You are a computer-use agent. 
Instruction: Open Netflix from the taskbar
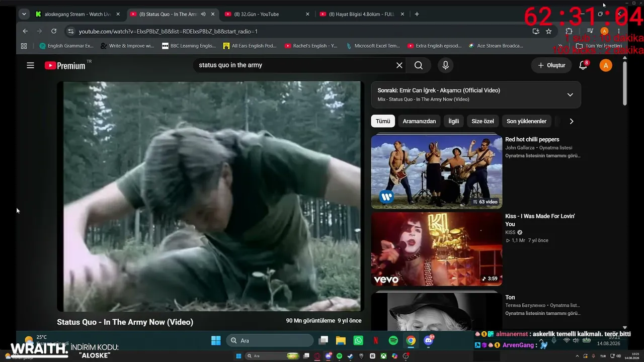376,340
